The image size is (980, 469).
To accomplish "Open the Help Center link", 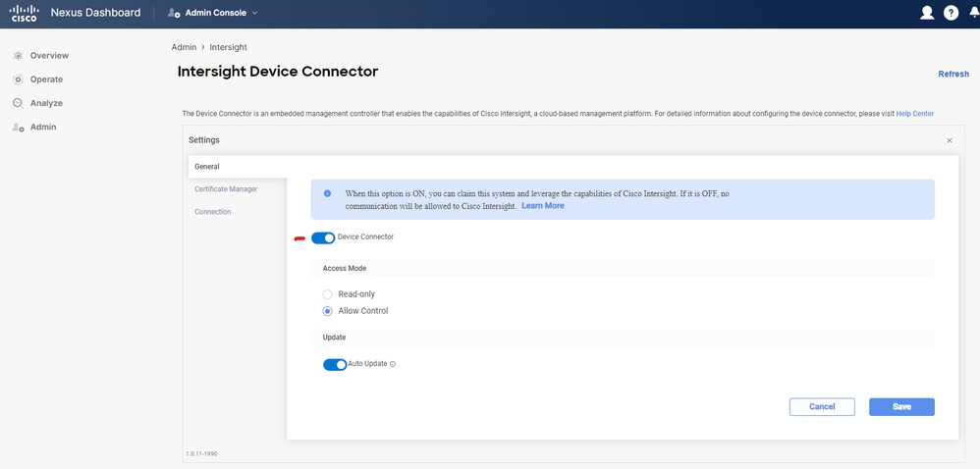I will (x=915, y=114).
